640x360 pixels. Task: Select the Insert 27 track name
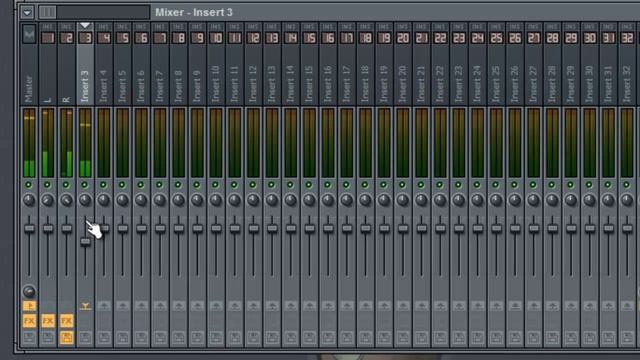tap(533, 84)
